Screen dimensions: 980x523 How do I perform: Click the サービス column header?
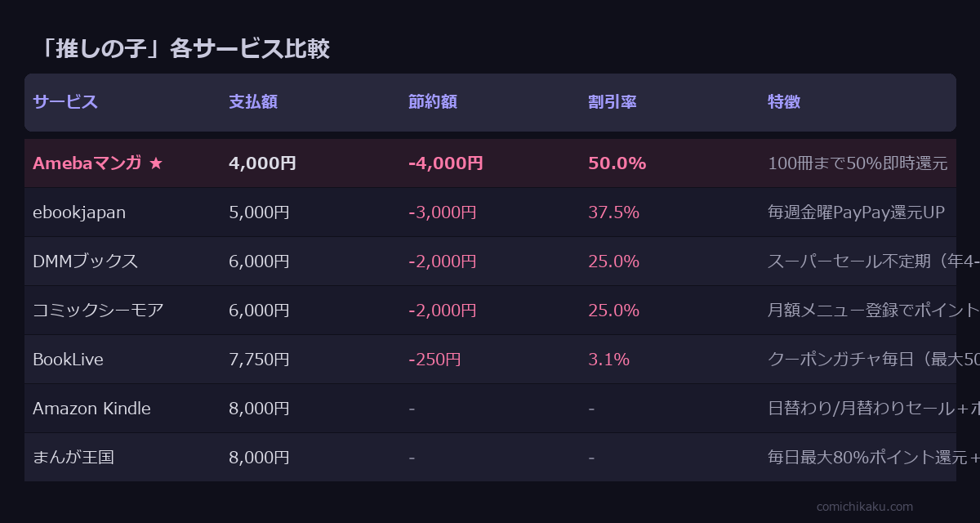[65, 102]
